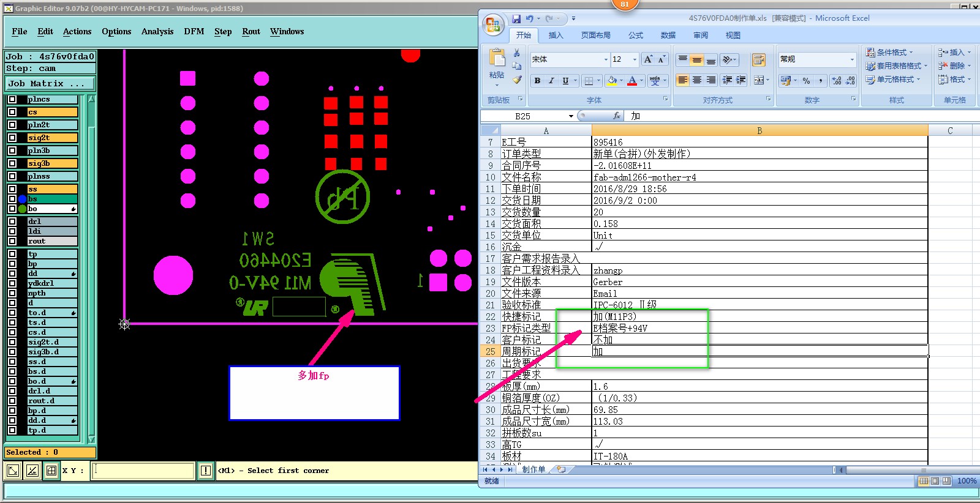Open the font name dropdown 宋体

click(606, 59)
